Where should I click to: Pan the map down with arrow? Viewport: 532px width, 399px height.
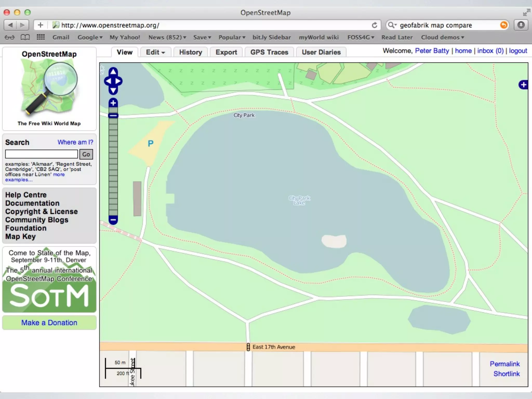click(113, 91)
